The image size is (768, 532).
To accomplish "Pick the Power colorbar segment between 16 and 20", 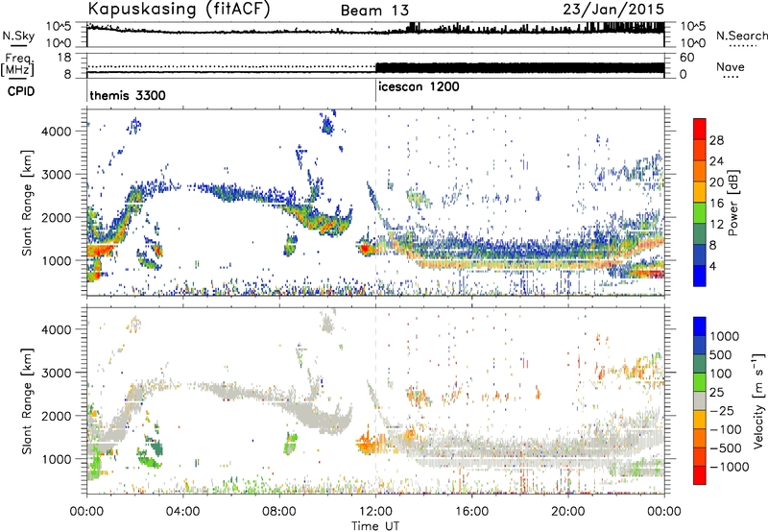I will coord(700,192).
